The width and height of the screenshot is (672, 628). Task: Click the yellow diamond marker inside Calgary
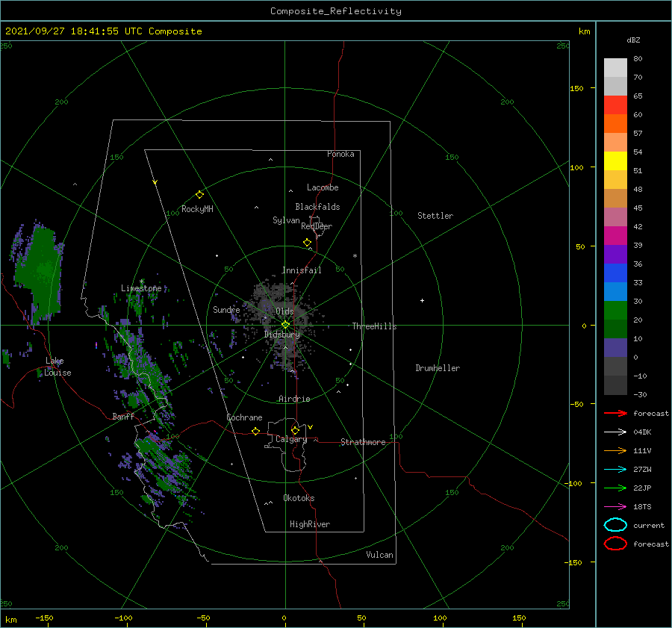click(295, 430)
